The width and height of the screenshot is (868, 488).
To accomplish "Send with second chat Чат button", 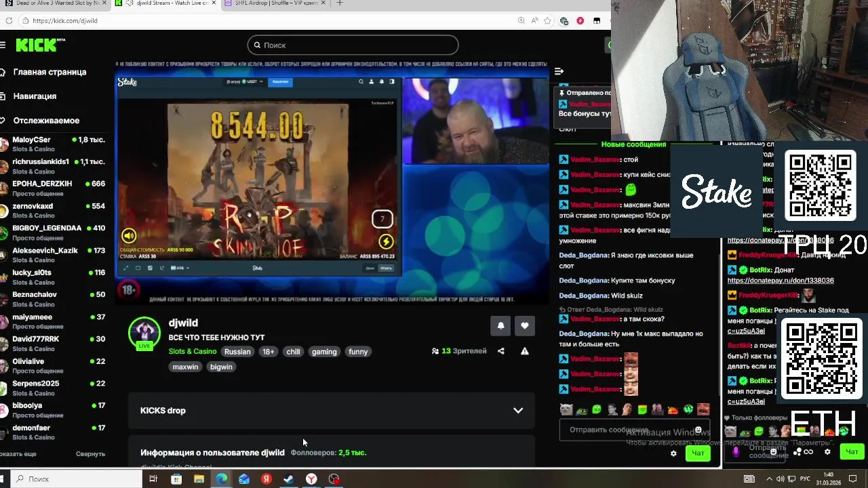I will click(852, 451).
